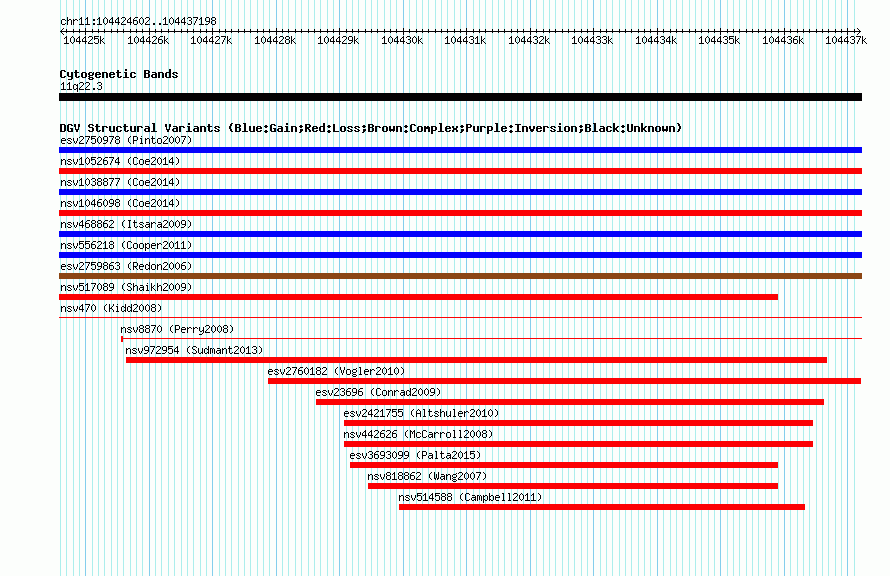Open the nsv517089 (Shaikh2009) label
This screenshot has height=576, width=890.
126,287
